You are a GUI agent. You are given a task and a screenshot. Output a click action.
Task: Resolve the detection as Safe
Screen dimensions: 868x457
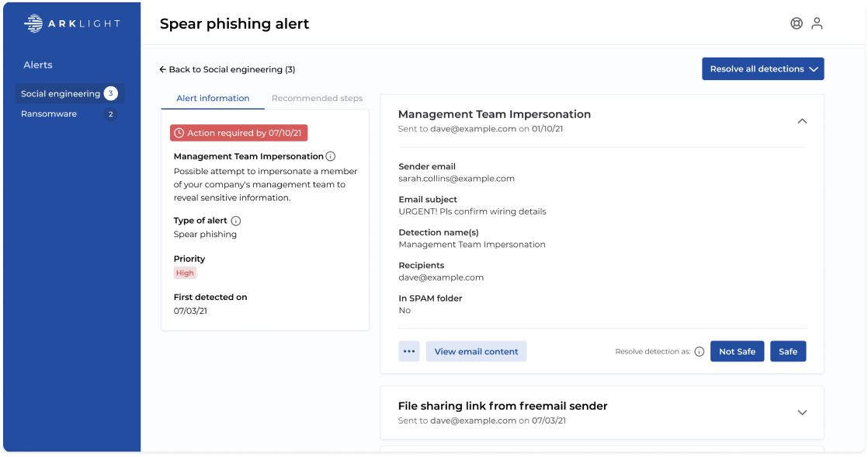[788, 351]
